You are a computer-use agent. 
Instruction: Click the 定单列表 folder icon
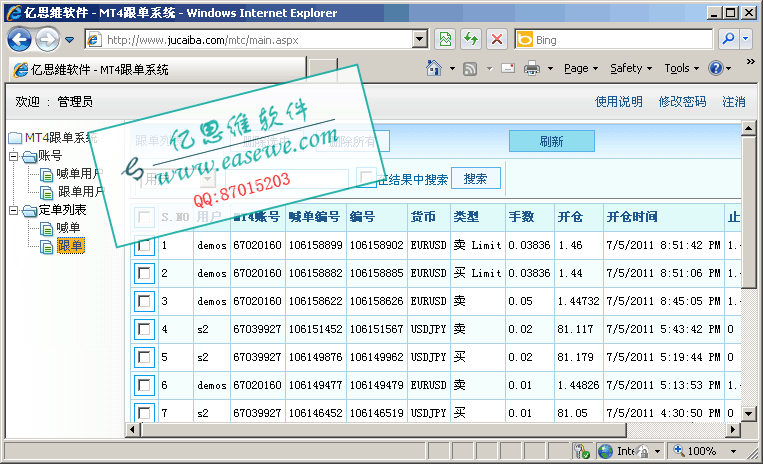[x=29, y=211]
